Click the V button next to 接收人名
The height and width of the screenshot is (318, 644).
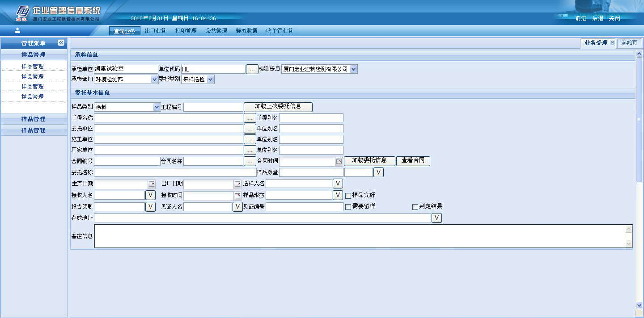(151, 195)
